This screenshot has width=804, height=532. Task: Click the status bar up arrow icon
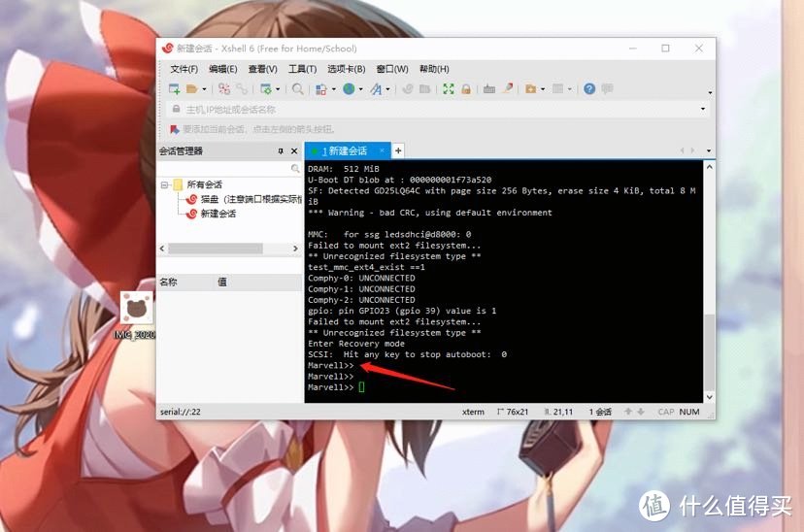pyautogui.click(x=627, y=412)
